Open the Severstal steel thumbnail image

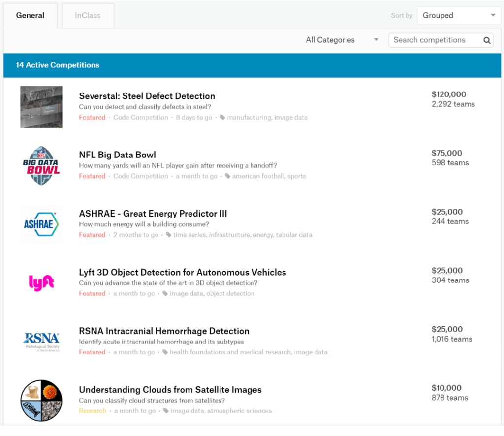coord(41,107)
